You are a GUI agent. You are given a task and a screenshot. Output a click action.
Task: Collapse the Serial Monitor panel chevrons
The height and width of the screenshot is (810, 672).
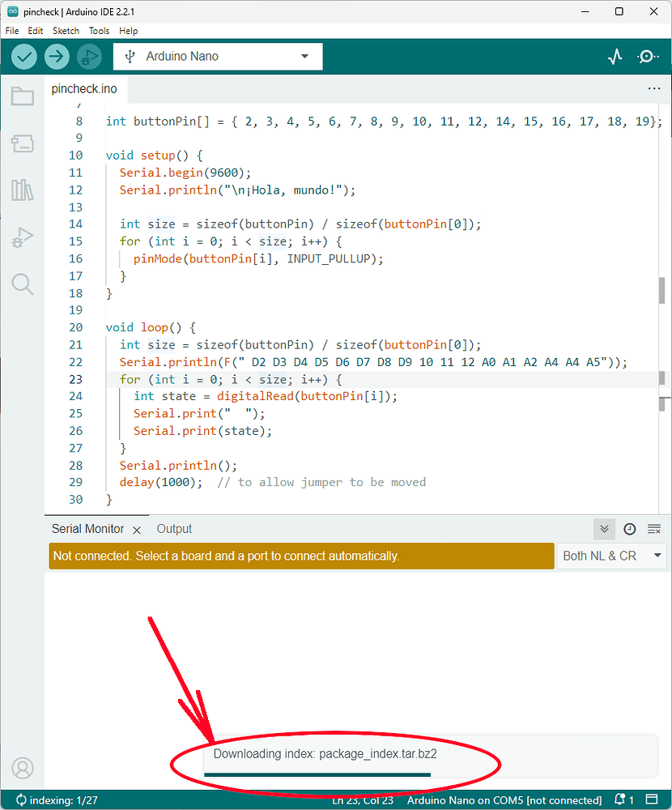(604, 529)
